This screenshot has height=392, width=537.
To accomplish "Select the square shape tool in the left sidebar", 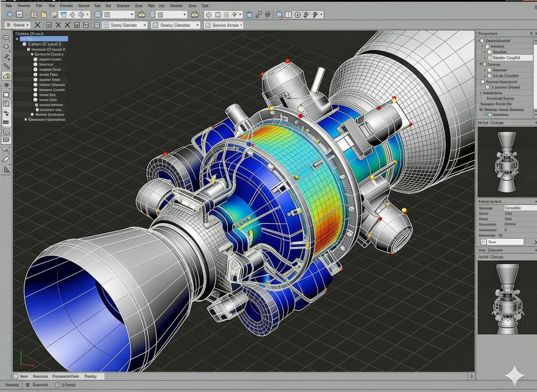I will click(x=6, y=95).
